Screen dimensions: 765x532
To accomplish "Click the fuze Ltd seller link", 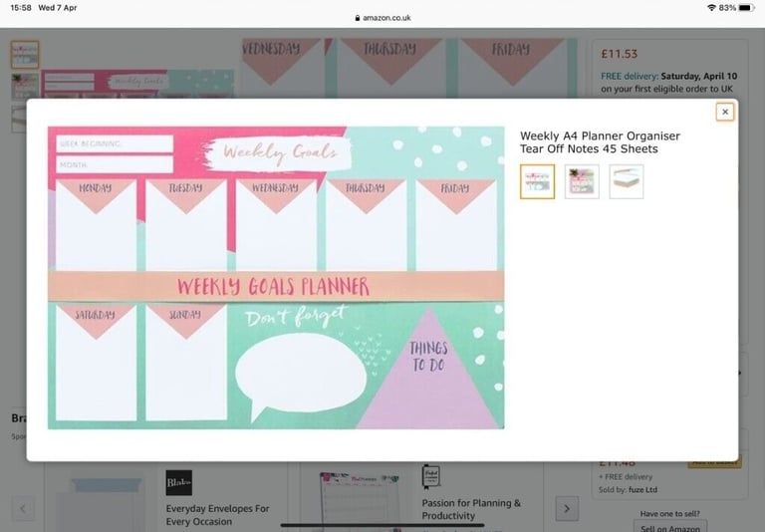I will click(x=642, y=489).
